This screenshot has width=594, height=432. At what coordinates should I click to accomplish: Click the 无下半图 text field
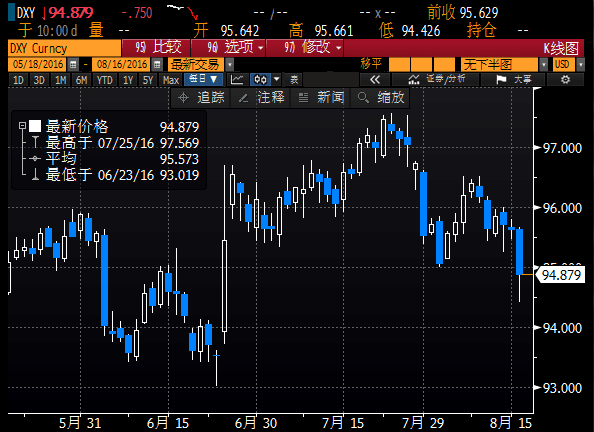[500, 65]
